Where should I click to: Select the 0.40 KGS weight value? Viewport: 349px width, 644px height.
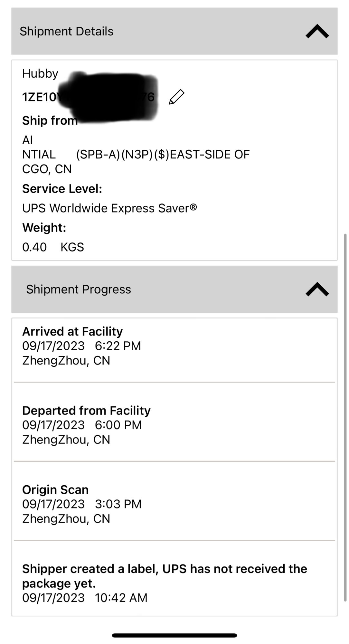click(53, 247)
